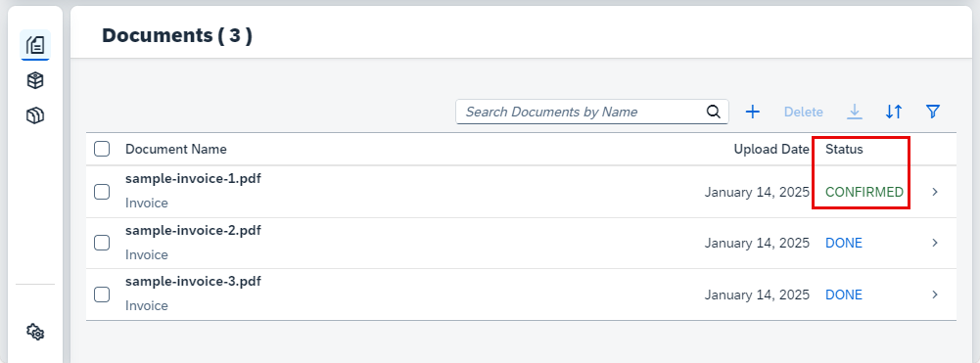Expand sample-invoice-3.pdf row chevron
Viewport: 980px width, 363px height.
tap(935, 295)
